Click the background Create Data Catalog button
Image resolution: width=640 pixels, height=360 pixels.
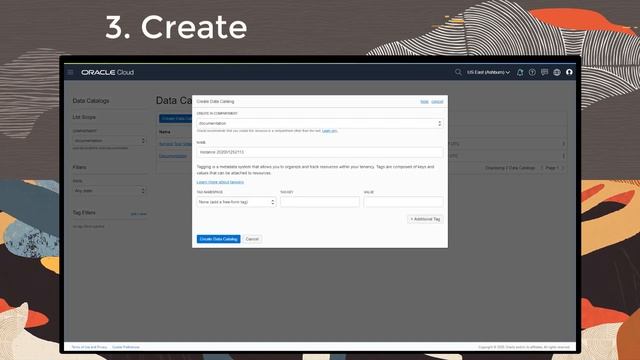coord(176,118)
